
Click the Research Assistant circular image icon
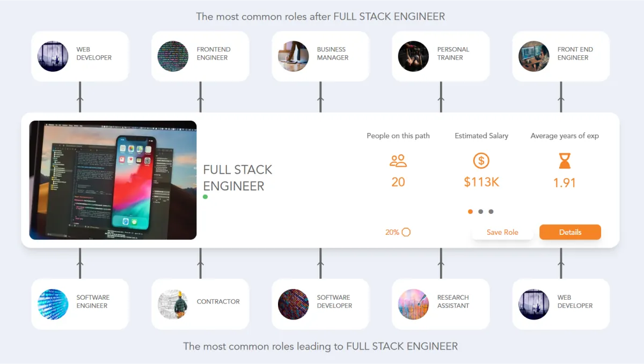pos(413,303)
